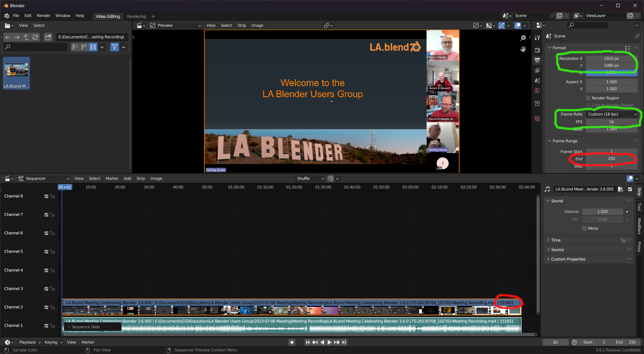Switch to the Rendering workspace tab
The height and width of the screenshot is (354, 644).
coord(136,16)
